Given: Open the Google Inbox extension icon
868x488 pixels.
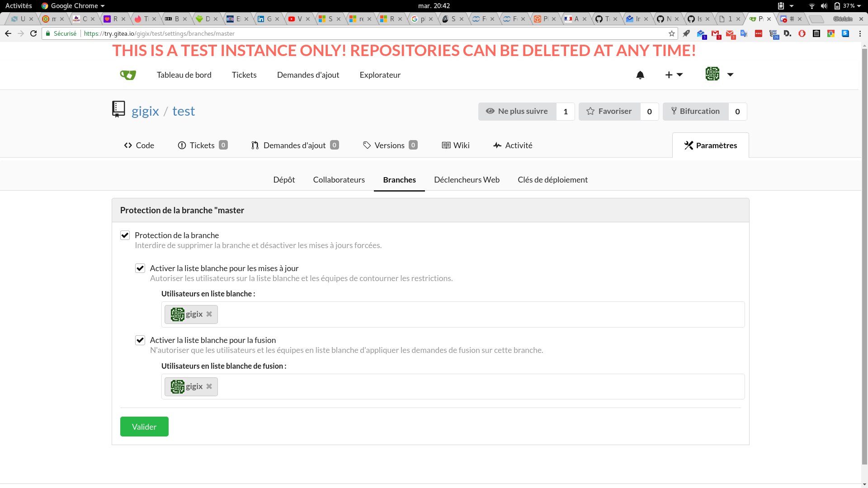Looking at the screenshot, I should click(701, 34).
